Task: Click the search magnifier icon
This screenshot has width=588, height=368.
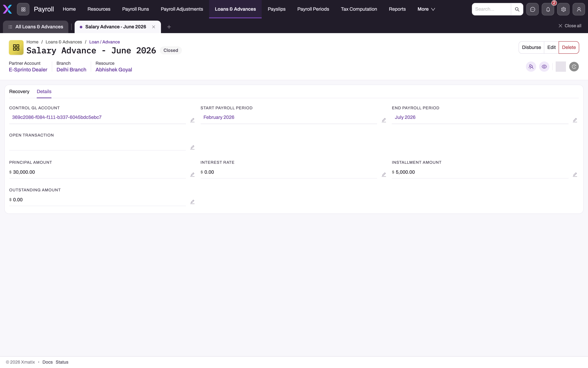Action: coord(517,9)
